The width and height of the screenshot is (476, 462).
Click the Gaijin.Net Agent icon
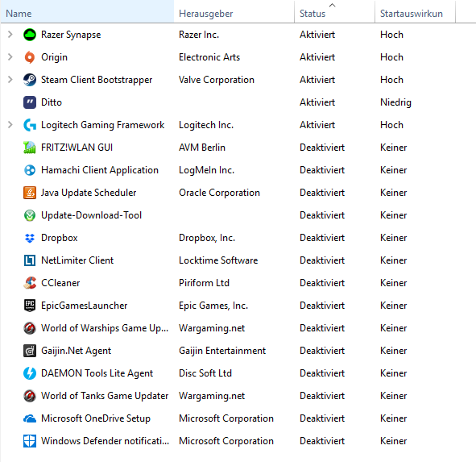[30, 351]
